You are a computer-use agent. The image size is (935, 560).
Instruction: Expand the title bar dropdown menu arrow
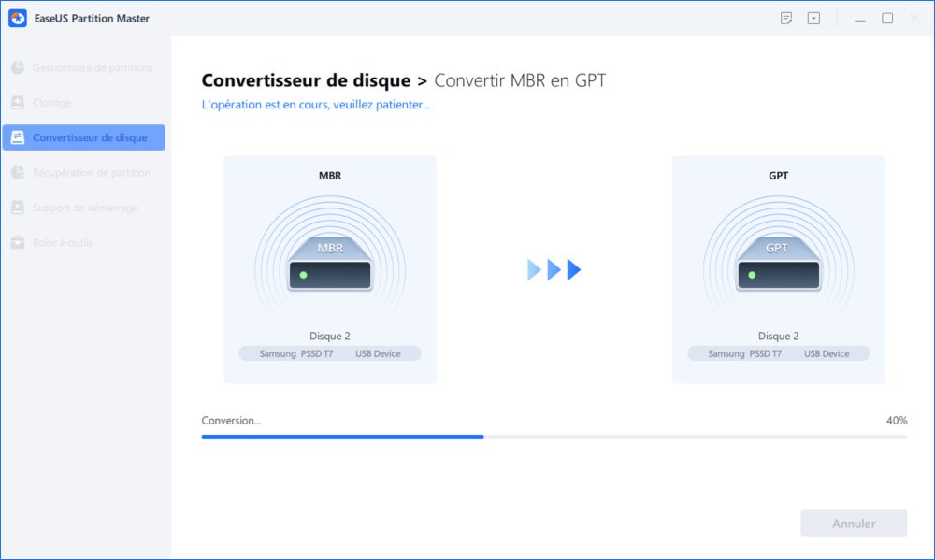point(813,19)
